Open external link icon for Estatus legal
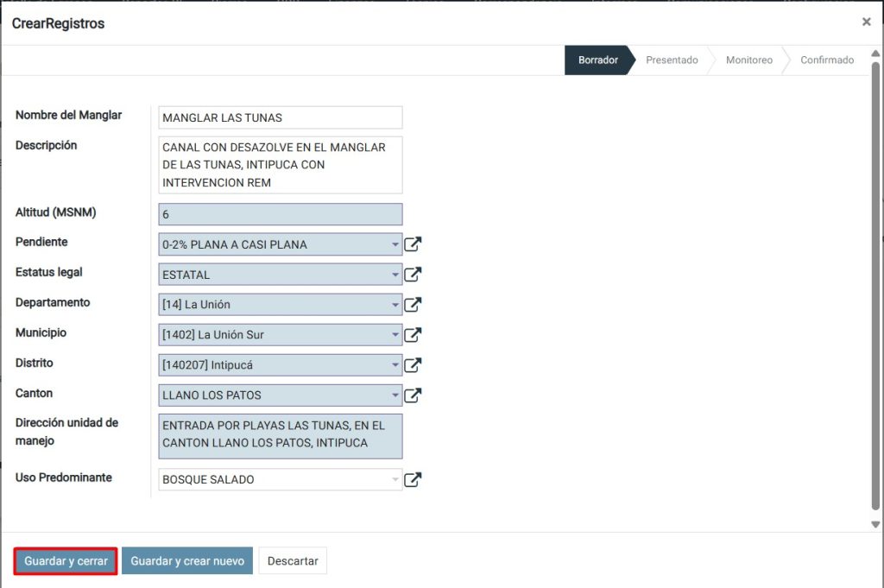 pyautogui.click(x=413, y=275)
